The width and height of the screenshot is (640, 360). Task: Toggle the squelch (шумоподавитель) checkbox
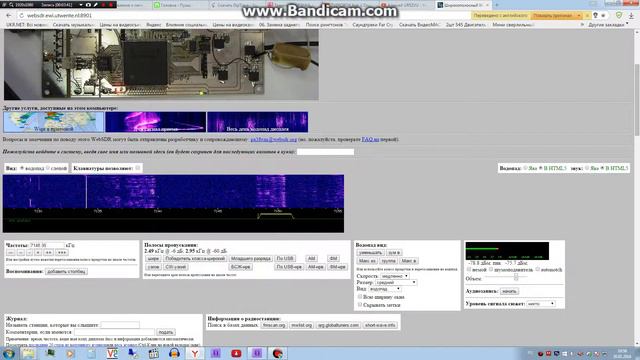(x=491, y=269)
